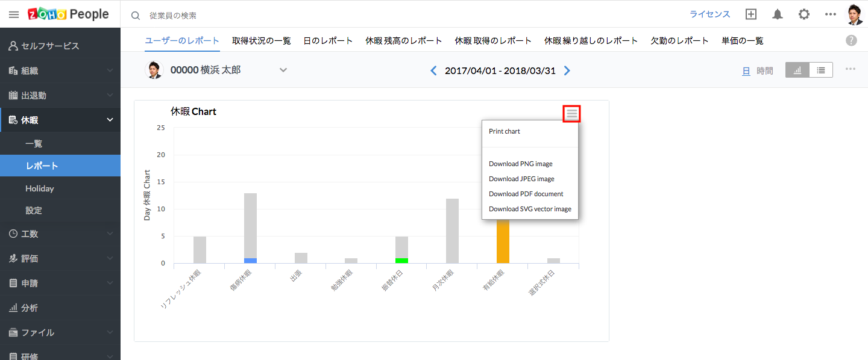Screen dimensions: 868x360
Task: Switch to bar chart view
Action: tap(797, 70)
